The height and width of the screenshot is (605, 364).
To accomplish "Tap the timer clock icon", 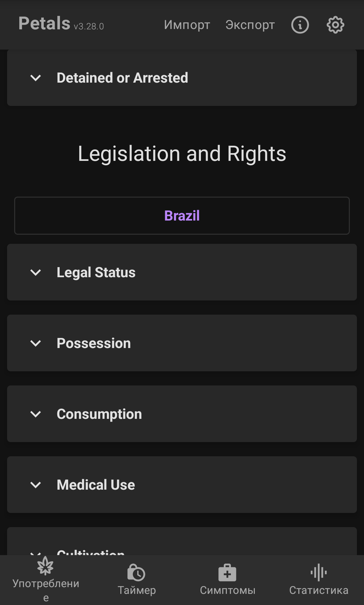I will (136, 572).
